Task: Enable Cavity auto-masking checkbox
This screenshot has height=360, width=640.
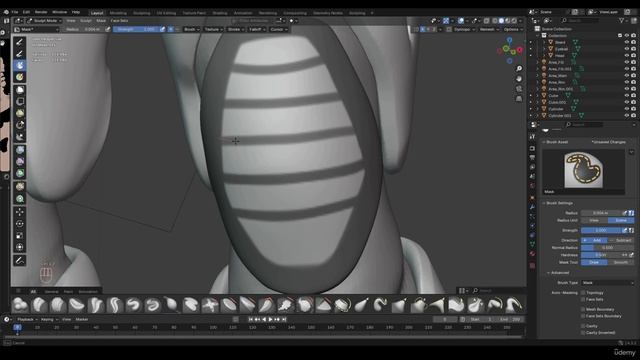Action: coord(583,326)
